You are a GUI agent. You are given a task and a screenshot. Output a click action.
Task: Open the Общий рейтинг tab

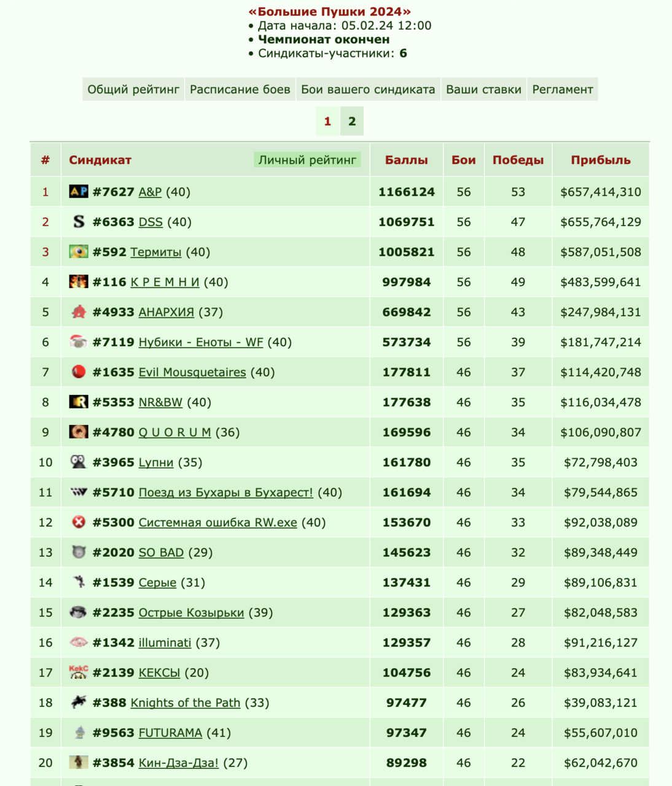point(133,89)
